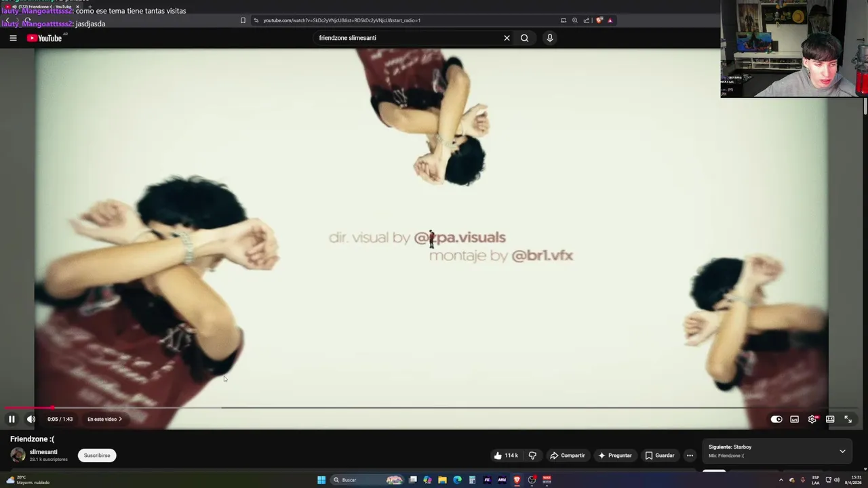Open site settings icon beside the URL
Screen dimensions: 868x488
tap(256, 20)
